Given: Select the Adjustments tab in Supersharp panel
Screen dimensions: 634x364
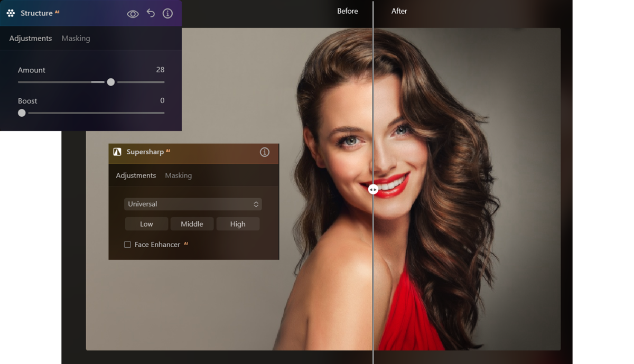Looking at the screenshot, I should [x=136, y=175].
